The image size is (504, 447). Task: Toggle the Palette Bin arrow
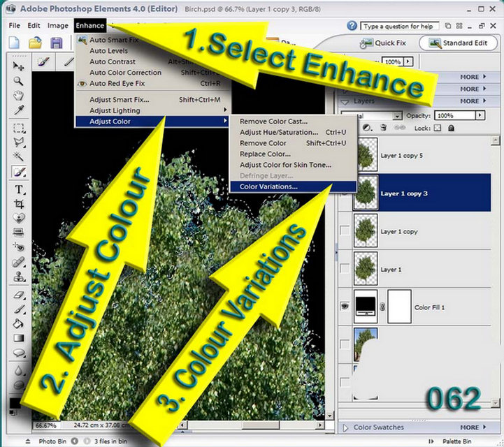(x=431, y=441)
